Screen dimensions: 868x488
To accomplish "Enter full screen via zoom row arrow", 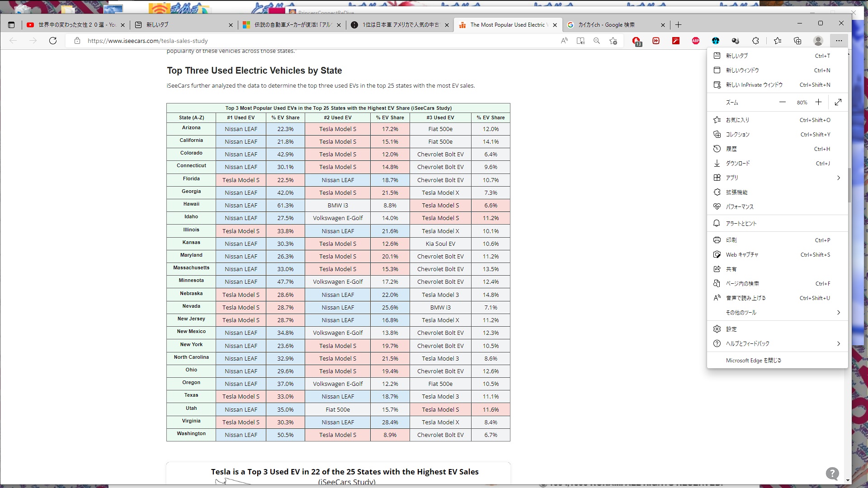I will (838, 102).
